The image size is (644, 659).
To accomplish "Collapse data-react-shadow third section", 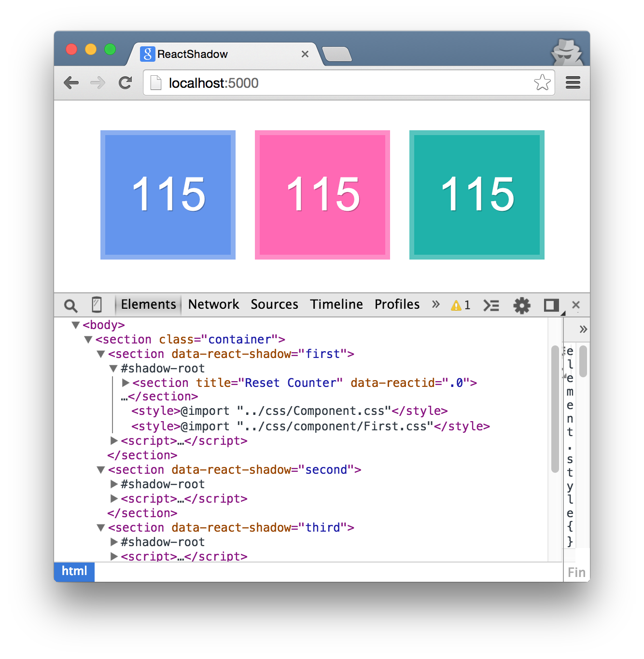I will [x=101, y=528].
